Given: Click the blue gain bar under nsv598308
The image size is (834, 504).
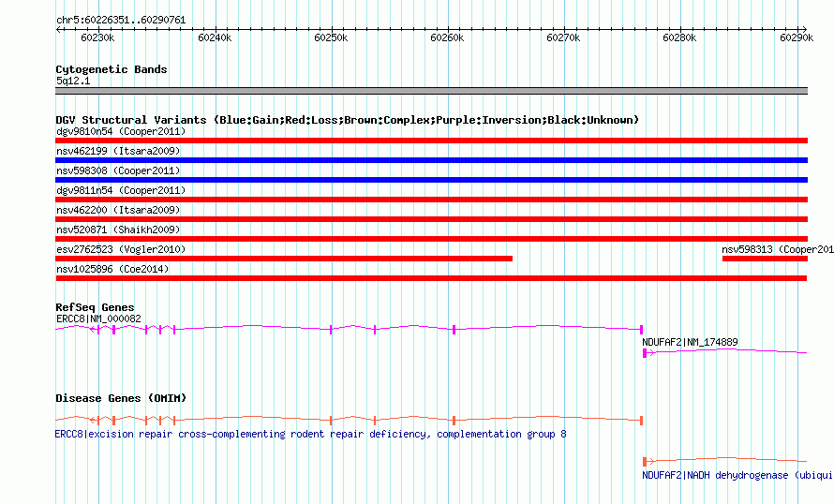Looking at the screenshot, I should pyautogui.click(x=431, y=180).
